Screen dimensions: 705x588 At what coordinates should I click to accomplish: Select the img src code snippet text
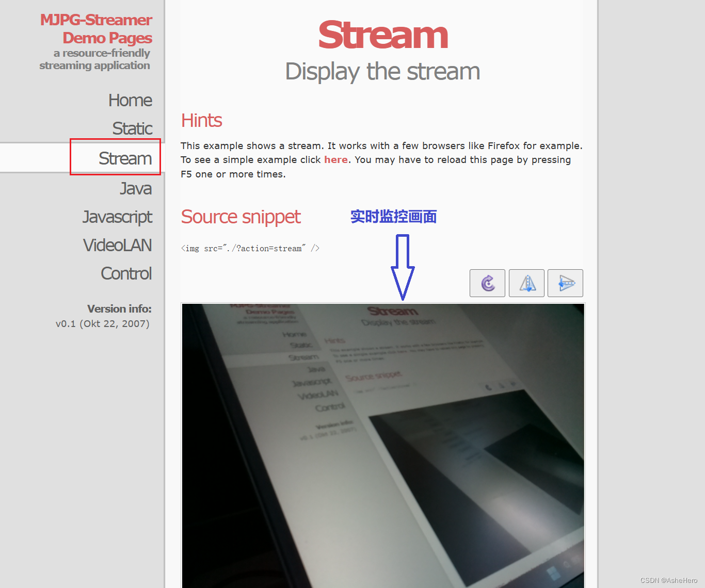click(x=250, y=248)
